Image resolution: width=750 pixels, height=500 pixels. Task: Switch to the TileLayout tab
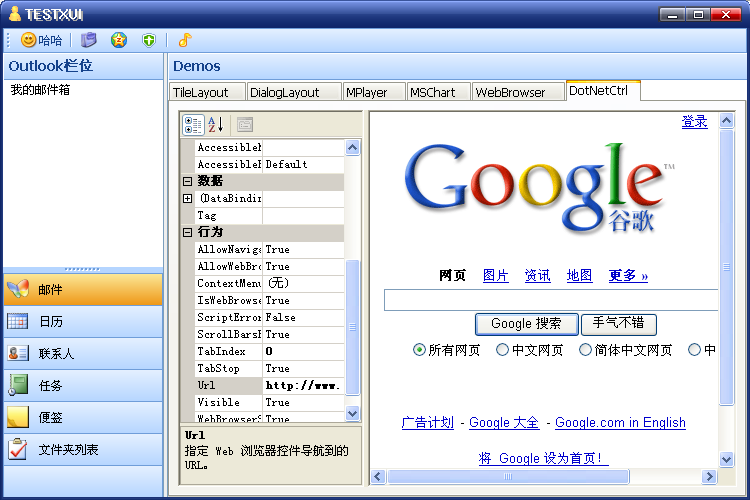click(207, 92)
